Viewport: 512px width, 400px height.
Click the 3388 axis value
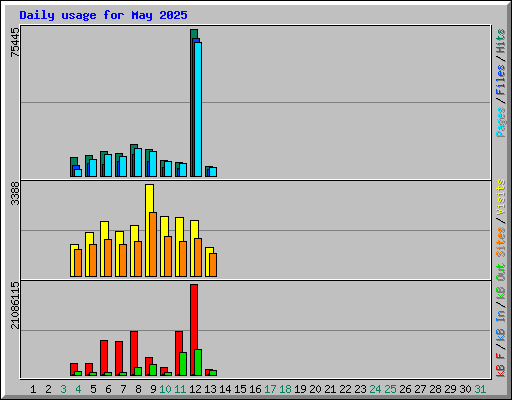pos(15,193)
